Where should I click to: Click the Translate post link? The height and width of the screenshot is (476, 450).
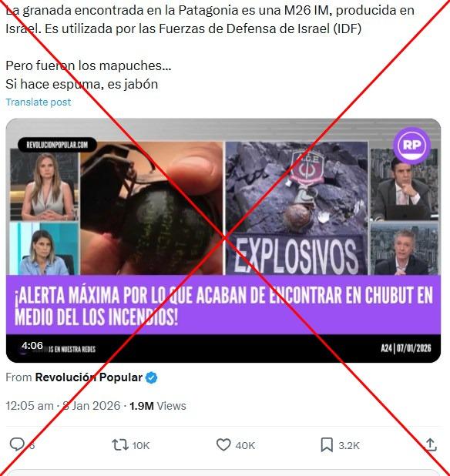(39, 102)
